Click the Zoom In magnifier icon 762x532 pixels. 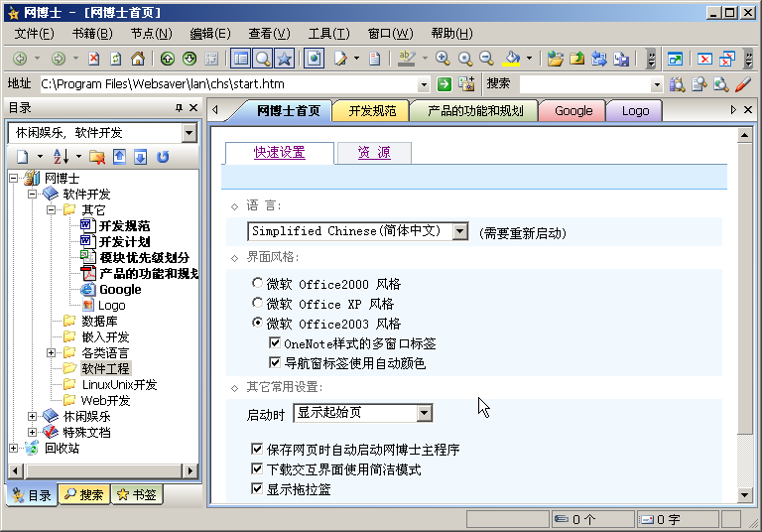[x=443, y=59]
